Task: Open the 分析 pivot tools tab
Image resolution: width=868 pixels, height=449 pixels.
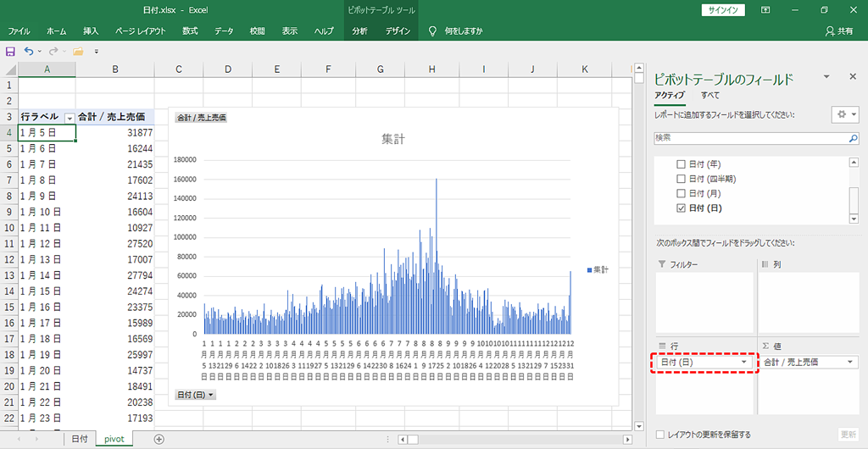Action: point(359,31)
